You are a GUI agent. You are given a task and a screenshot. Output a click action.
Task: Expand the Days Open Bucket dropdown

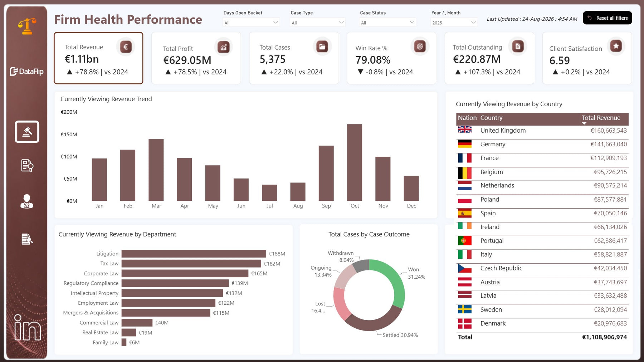pos(251,23)
